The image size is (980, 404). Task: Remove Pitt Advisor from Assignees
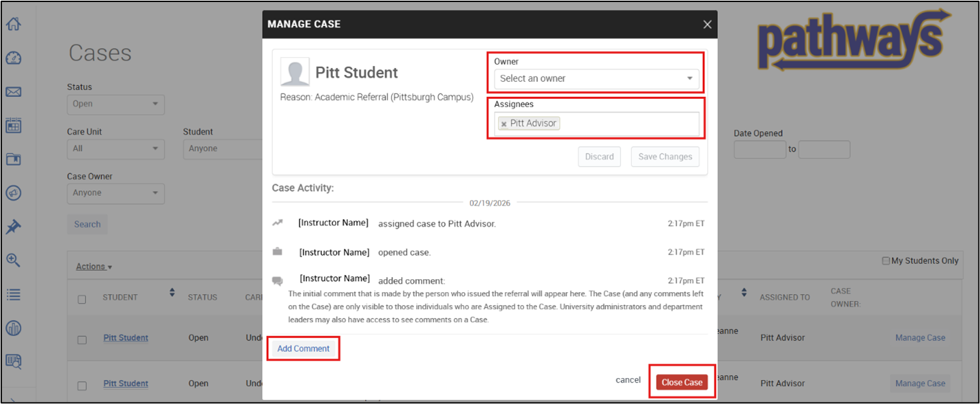coord(504,124)
